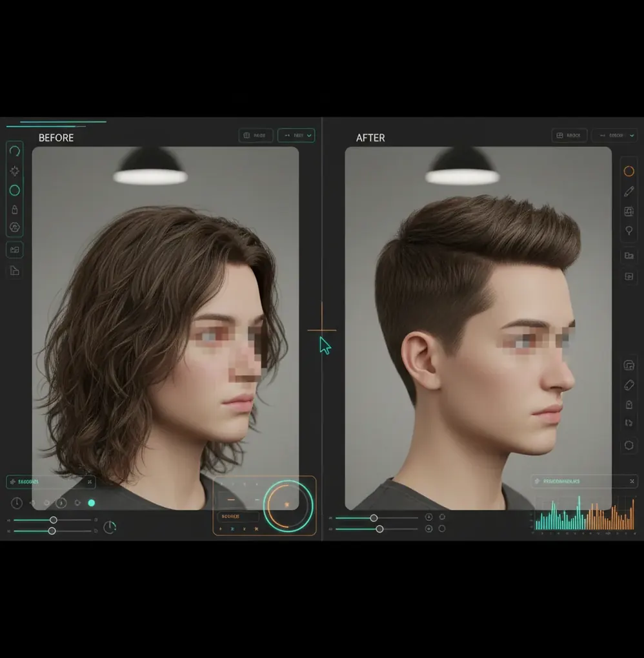The image size is (644, 658).
Task: Open the hair style tool below the lock icon
Action: [x=14, y=227]
